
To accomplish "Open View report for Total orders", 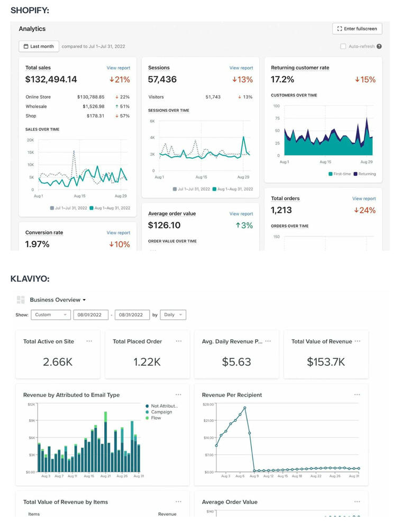I will pyautogui.click(x=364, y=199).
